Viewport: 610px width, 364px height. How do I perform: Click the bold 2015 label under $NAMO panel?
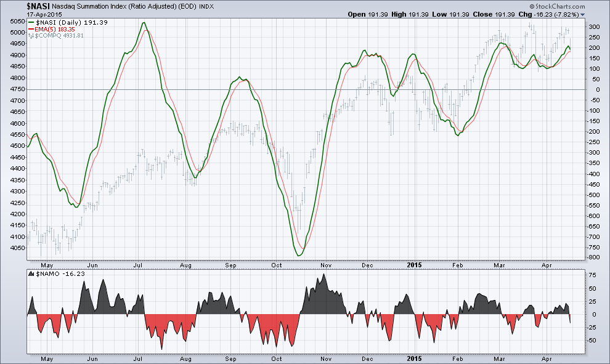pyautogui.click(x=414, y=358)
